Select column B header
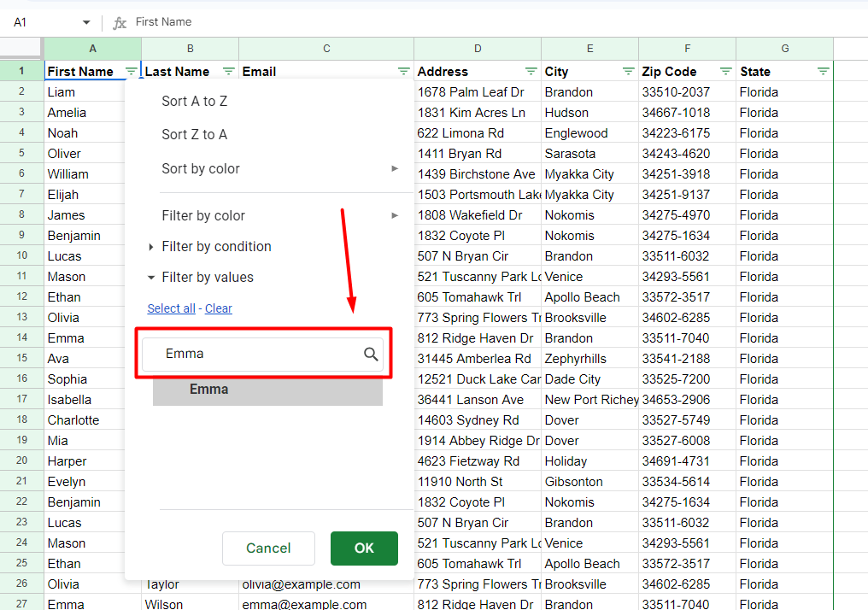 point(190,49)
